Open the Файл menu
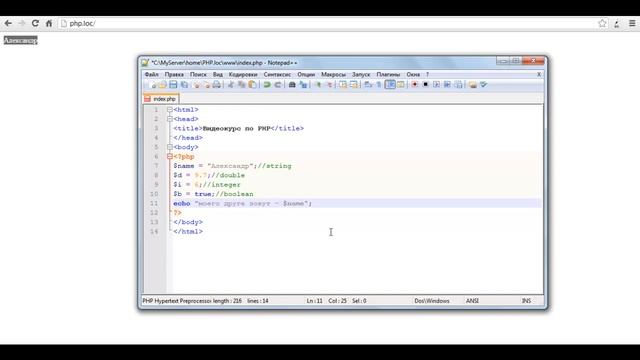 click(151, 74)
